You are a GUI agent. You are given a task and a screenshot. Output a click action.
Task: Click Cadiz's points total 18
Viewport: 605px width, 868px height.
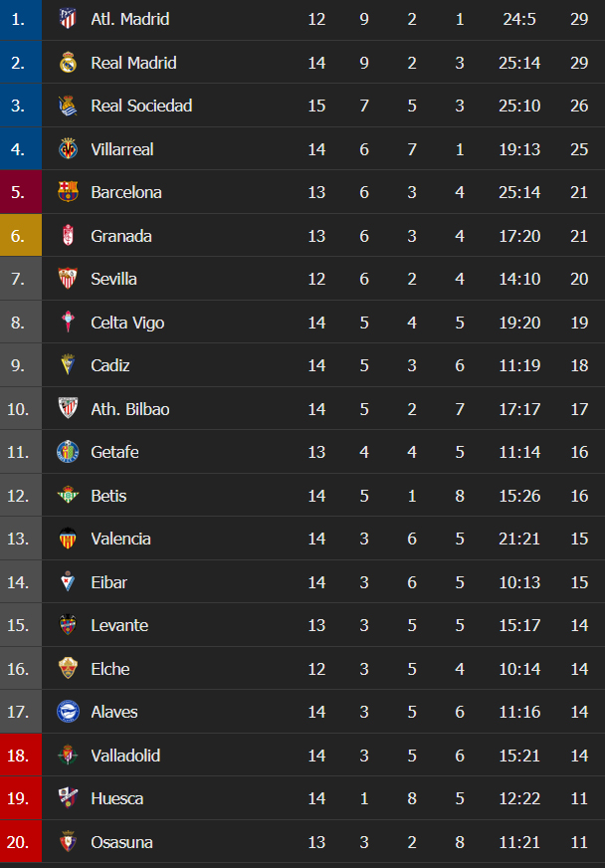click(579, 365)
